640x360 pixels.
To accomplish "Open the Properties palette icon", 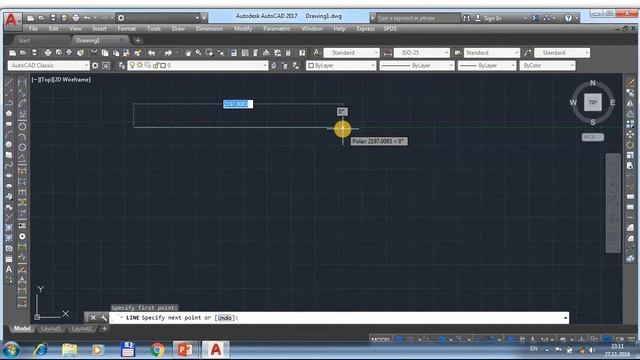I will (234, 53).
